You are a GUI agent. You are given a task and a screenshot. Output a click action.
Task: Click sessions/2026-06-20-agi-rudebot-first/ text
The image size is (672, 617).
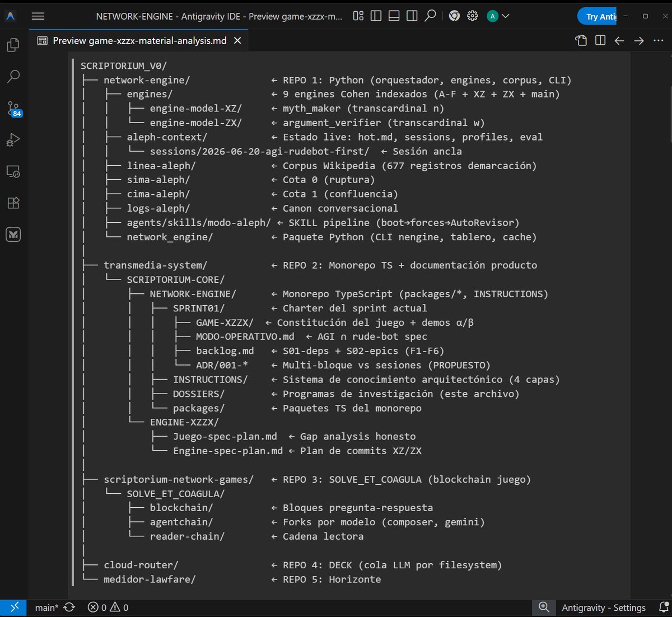pyautogui.click(x=259, y=151)
